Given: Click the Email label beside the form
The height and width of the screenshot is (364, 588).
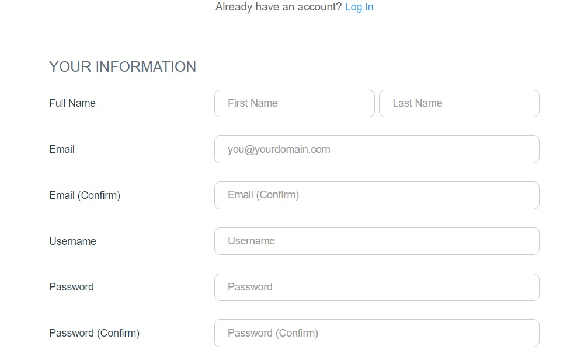Looking at the screenshot, I should [62, 149].
